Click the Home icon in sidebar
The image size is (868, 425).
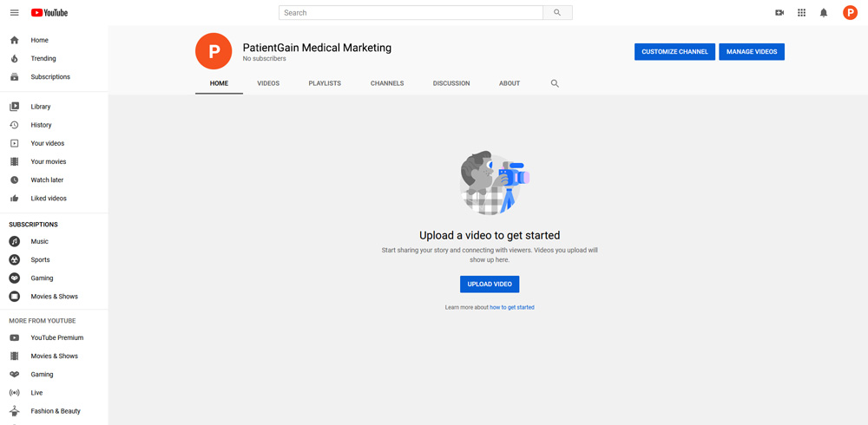pyautogui.click(x=15, y=40)
